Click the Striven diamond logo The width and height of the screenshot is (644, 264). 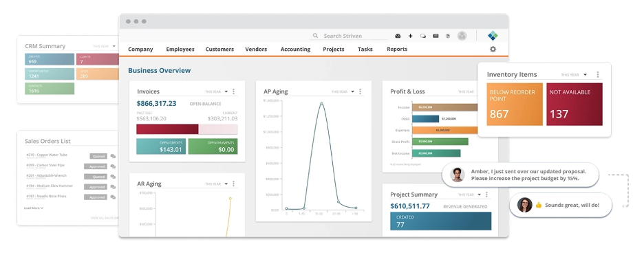pos(493,36)
